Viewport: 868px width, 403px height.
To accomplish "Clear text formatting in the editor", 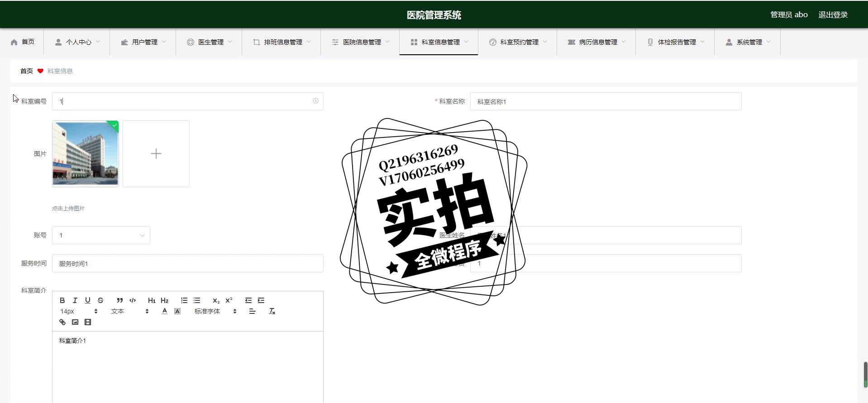I will coord(272,311).
